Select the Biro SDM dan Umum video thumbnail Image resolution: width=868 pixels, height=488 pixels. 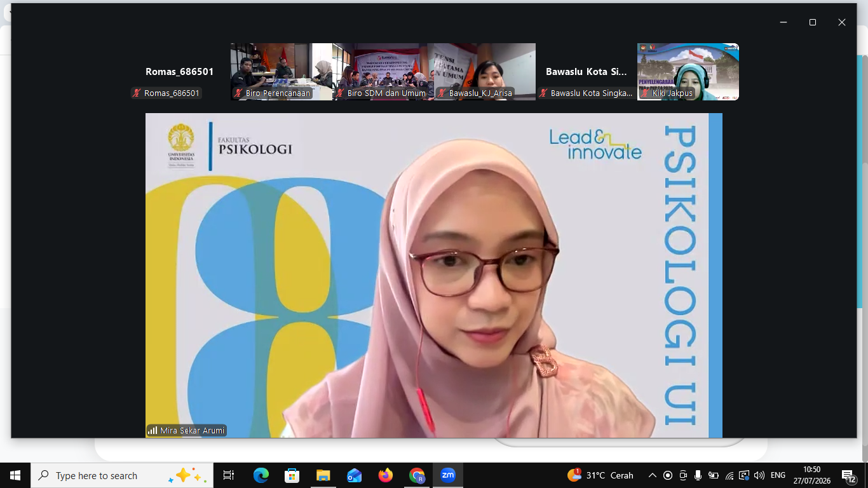[383, 72]
